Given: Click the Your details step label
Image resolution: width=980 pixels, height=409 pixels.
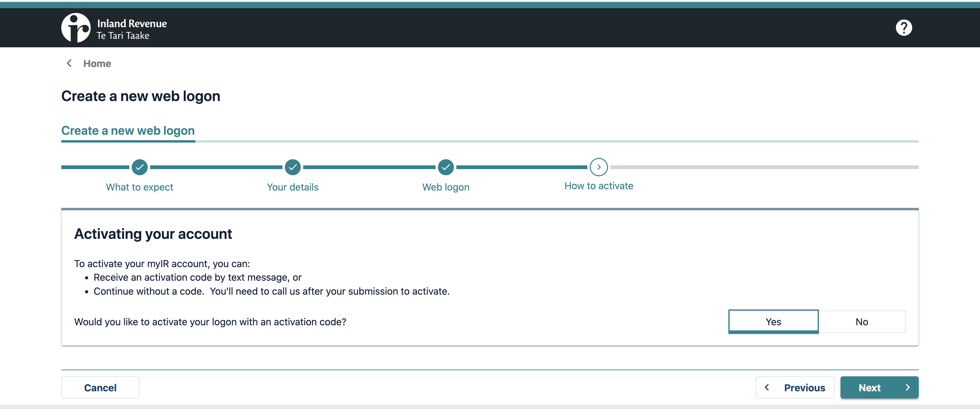Looking at the screenshot, I should tap(293, 187).
